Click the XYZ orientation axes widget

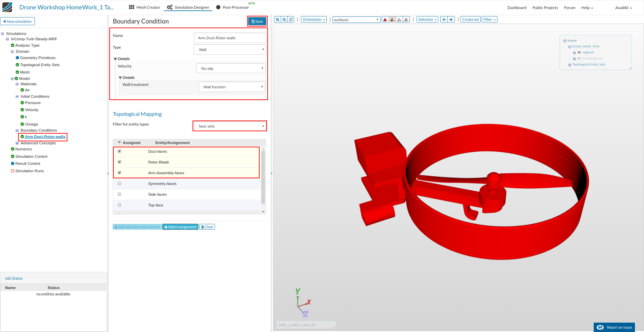303,302
